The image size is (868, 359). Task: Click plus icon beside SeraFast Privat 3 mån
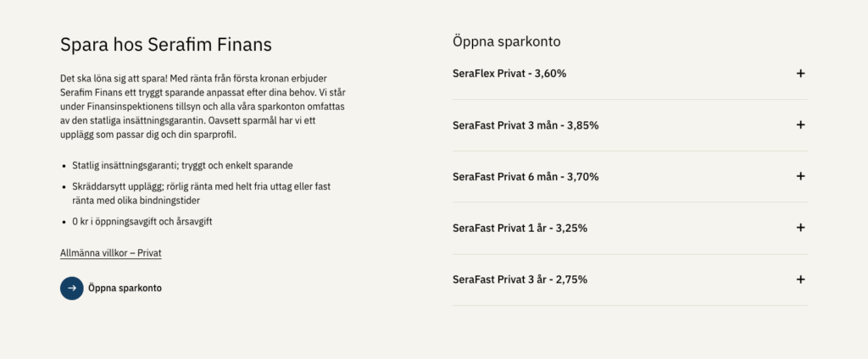tap(800, 125)
